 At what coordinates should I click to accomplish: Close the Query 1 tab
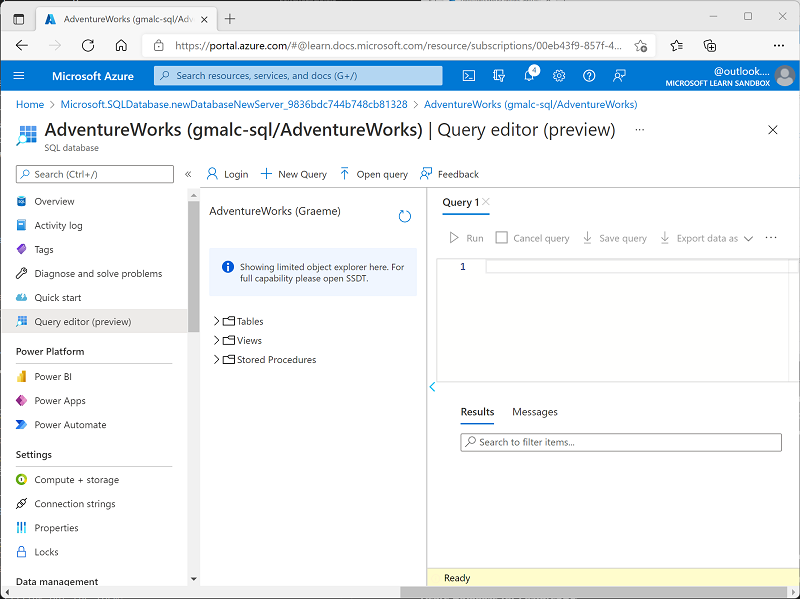click(486, 202)
